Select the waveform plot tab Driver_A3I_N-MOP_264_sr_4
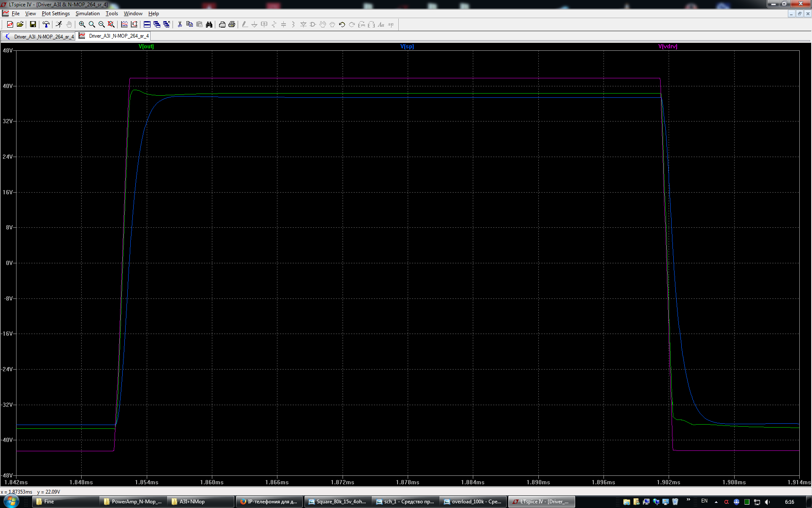 114,36
